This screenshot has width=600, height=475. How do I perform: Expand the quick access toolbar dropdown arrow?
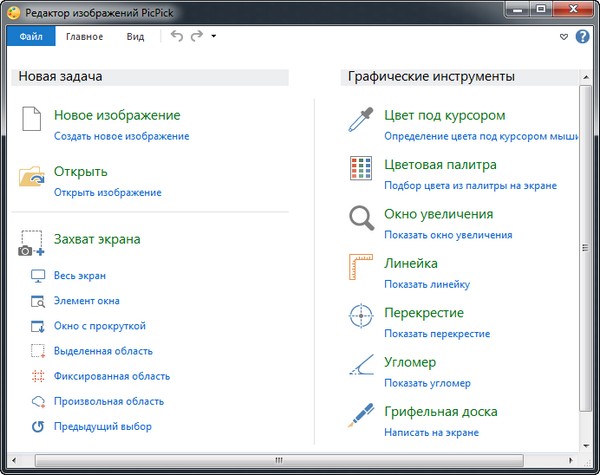pos(214,38)
